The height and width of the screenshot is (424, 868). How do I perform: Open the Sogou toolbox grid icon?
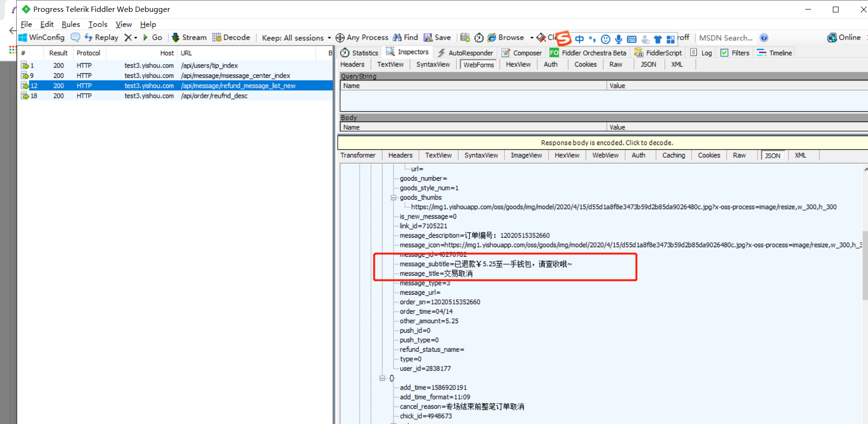[x=670, y=39]
